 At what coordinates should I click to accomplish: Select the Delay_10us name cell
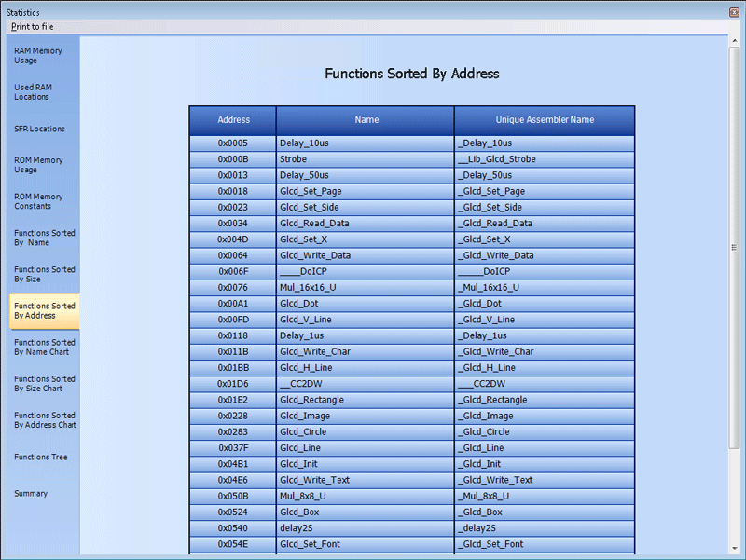point(366,143)
